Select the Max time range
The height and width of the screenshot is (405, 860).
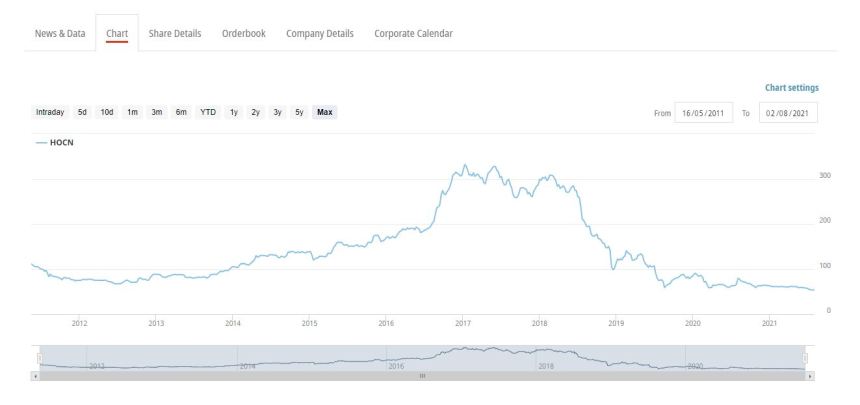325,112
